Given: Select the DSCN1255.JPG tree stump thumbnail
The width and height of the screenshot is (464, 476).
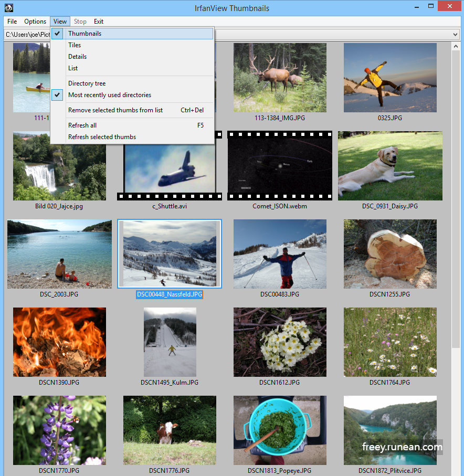Looking at the screenshot, I should [x=390, y=254].
